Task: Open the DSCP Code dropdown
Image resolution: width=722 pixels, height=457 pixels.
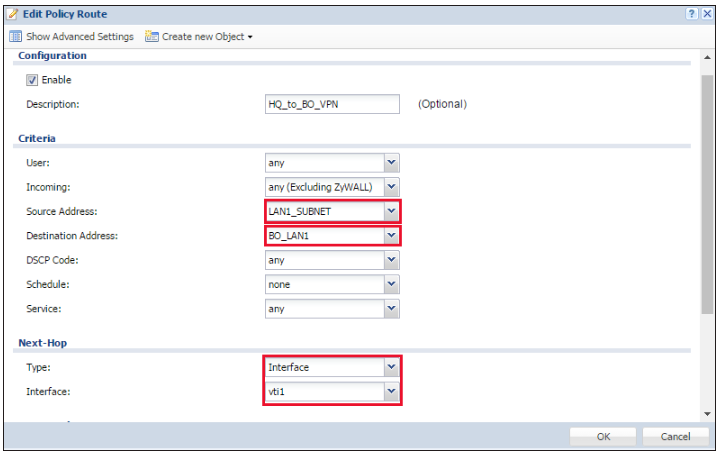Action: (x=391, y=260)
